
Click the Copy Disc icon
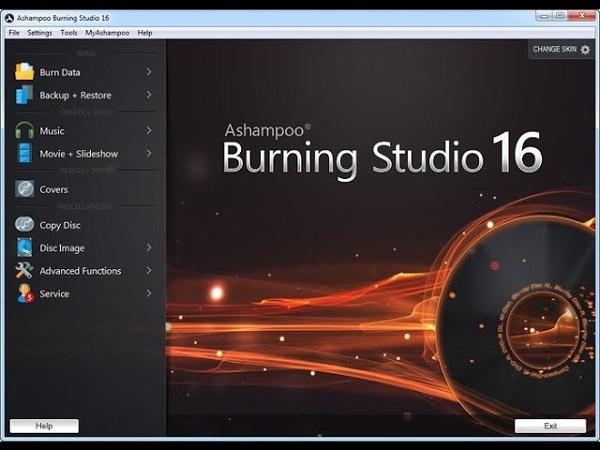(x=24, y=224)
